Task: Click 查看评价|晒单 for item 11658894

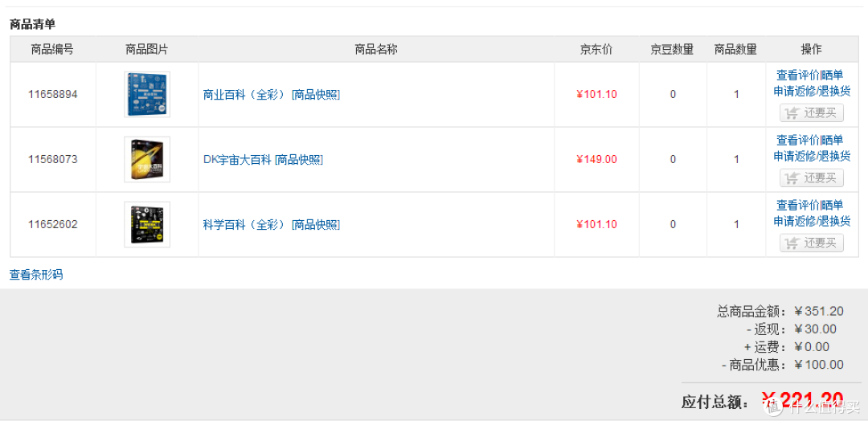Action: 810,76
